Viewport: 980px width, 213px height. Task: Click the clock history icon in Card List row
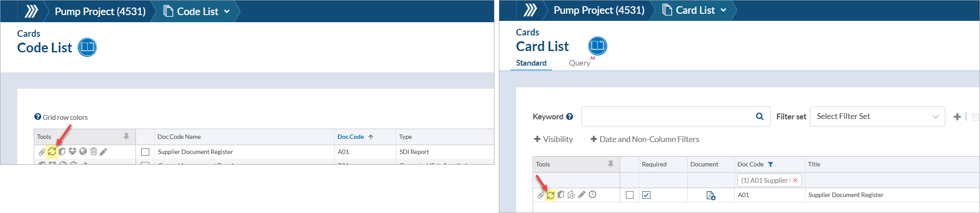593,194
